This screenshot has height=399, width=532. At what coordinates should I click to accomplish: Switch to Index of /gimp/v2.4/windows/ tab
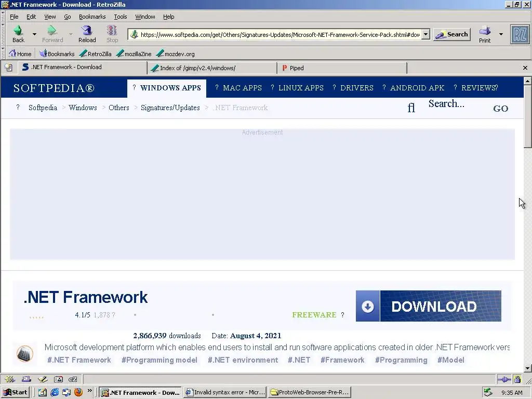click(212, 68)
